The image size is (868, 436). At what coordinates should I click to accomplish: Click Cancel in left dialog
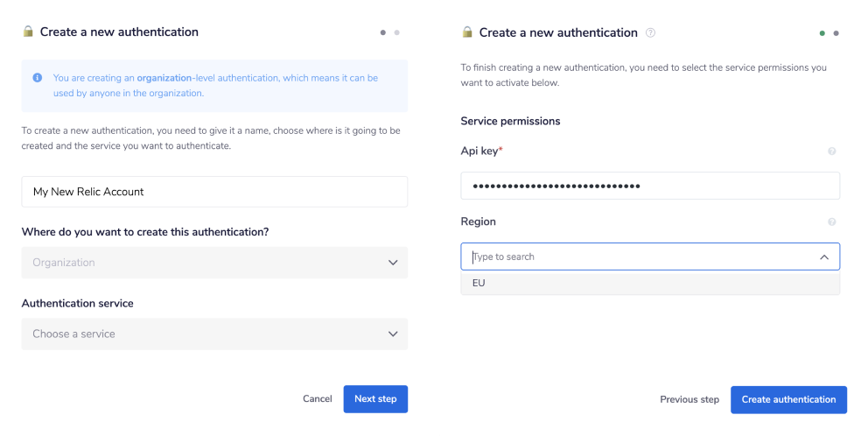[317, 398]
